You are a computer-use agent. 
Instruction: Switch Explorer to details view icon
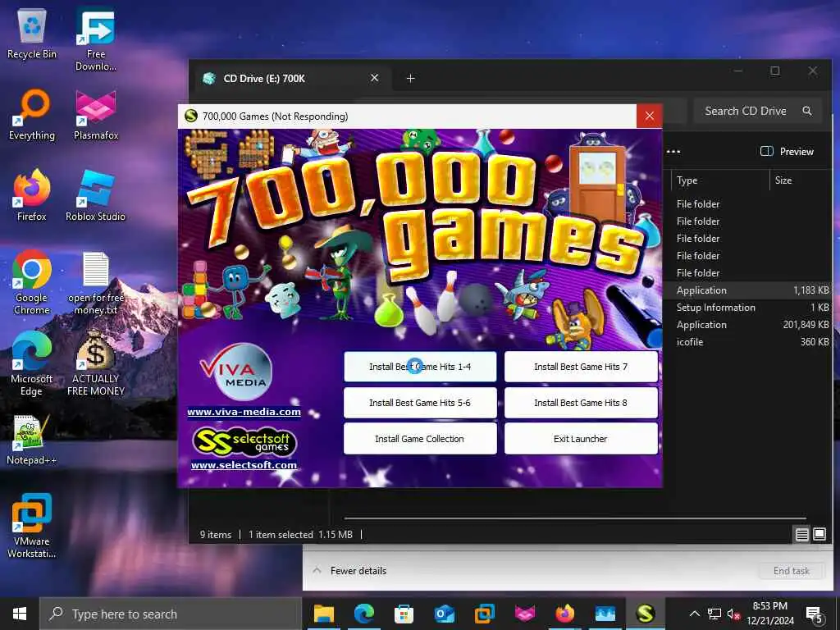pyautogui.click(x=802, y=534)
